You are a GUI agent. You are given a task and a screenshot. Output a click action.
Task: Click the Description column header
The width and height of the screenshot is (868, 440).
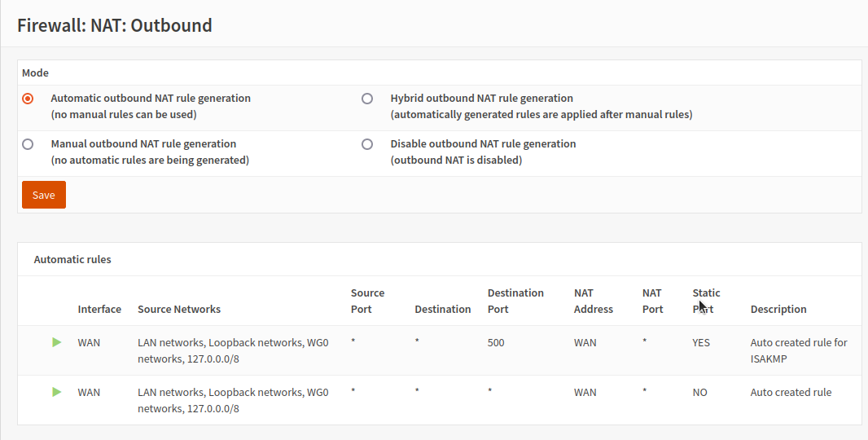coord(778,309)
